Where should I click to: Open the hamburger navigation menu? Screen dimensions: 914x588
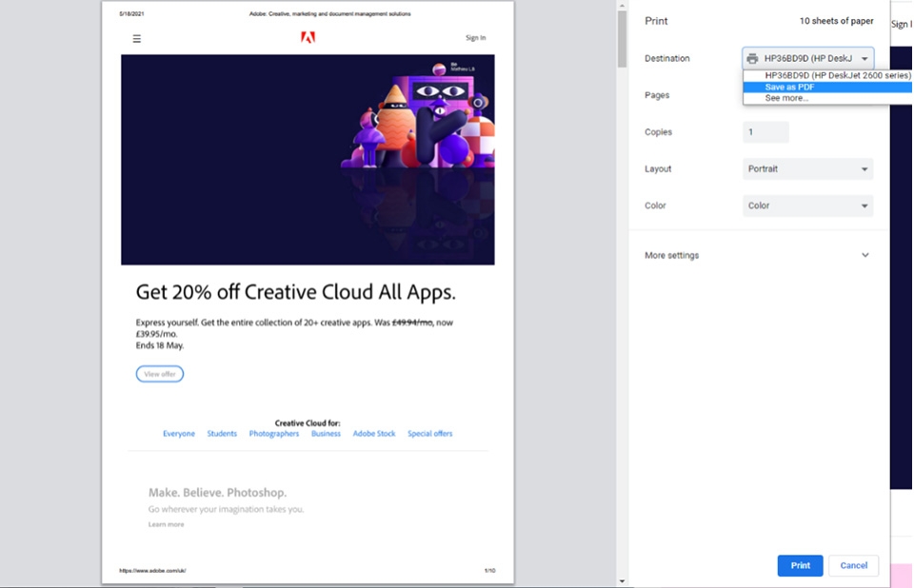tap(137, 38)
